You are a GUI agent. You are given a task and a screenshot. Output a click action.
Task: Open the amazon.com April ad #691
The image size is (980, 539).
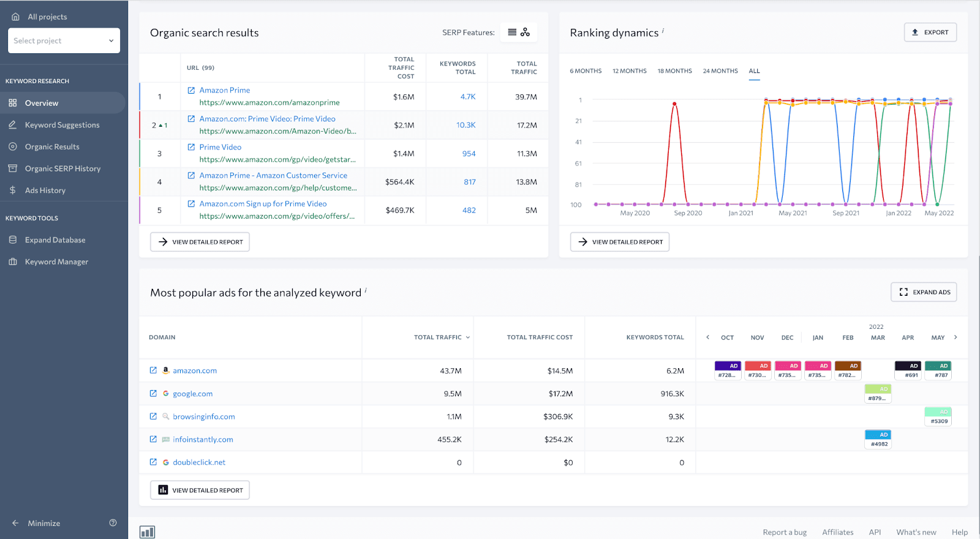tap(908, 371)
